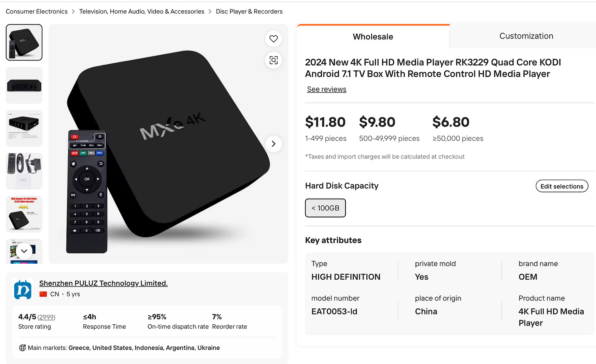Click the globe icon beside Main markets
Screen dimensions: 596x364
pyautogui.click(x=23, y=348)
